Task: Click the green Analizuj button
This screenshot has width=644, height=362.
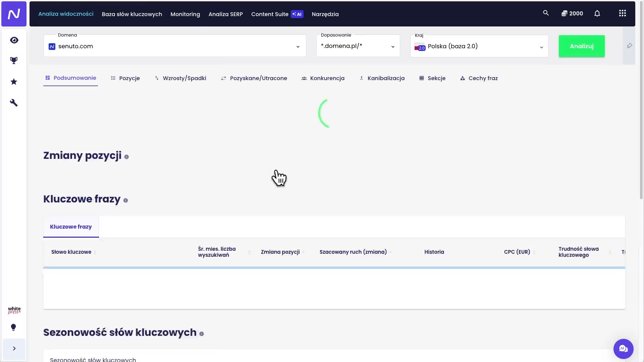Action: click(582, 46)
